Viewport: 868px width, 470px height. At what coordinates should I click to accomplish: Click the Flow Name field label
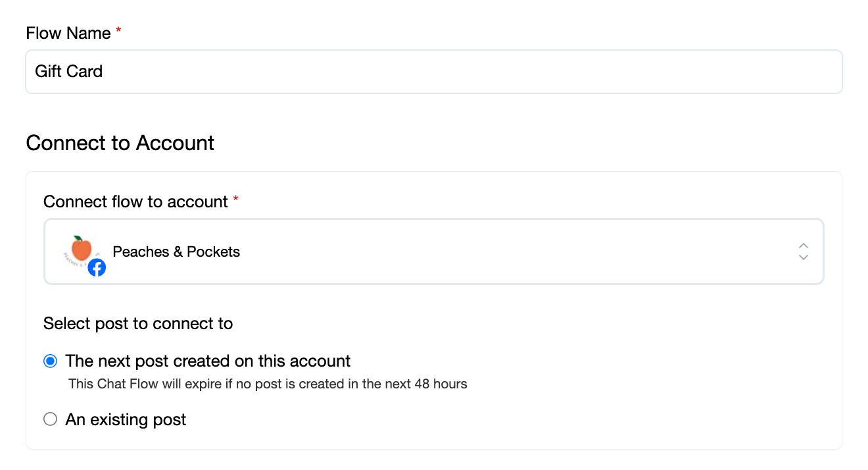[x=68, y=33]
